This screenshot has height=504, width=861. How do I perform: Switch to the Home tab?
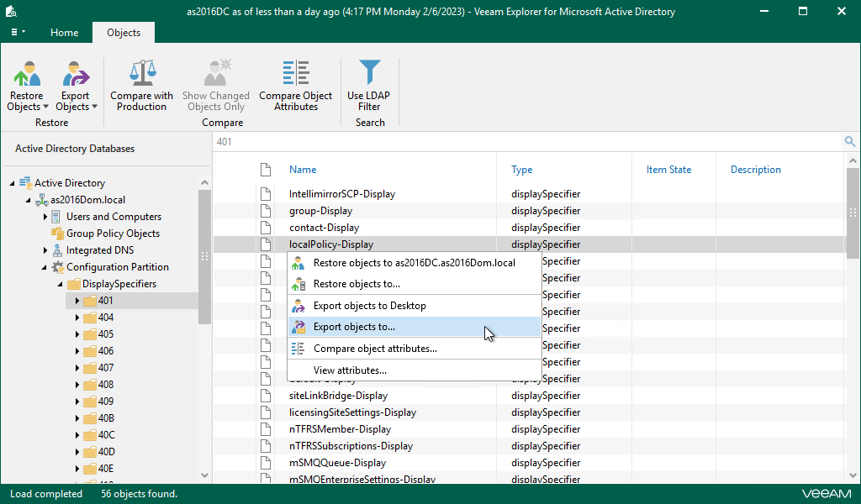click(x=64, y=33)
